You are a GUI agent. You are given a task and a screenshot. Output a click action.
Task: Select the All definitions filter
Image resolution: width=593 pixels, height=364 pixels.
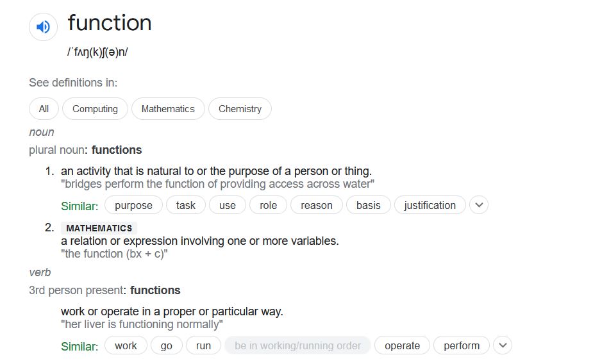(x=44, y=109)
